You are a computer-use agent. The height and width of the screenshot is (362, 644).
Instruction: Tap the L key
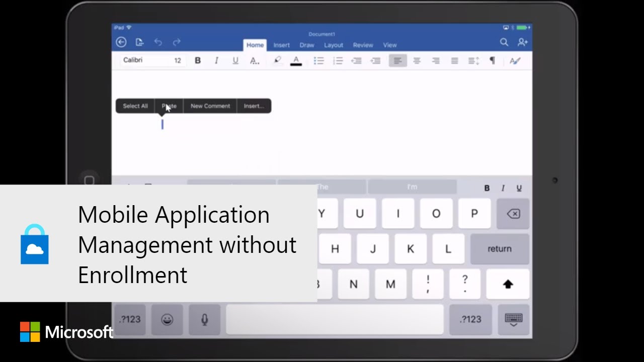448,249
